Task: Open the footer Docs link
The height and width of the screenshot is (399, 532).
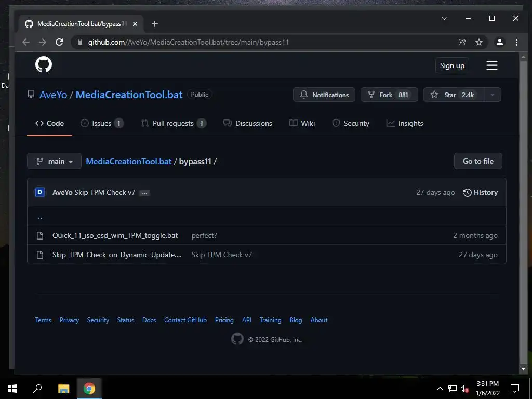Action: [x=149, y=320]
